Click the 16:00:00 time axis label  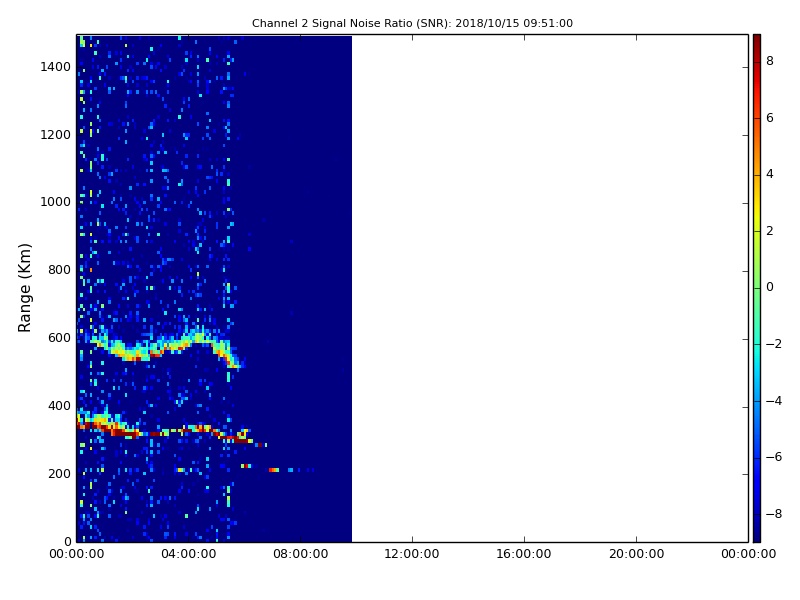(524, 554)
